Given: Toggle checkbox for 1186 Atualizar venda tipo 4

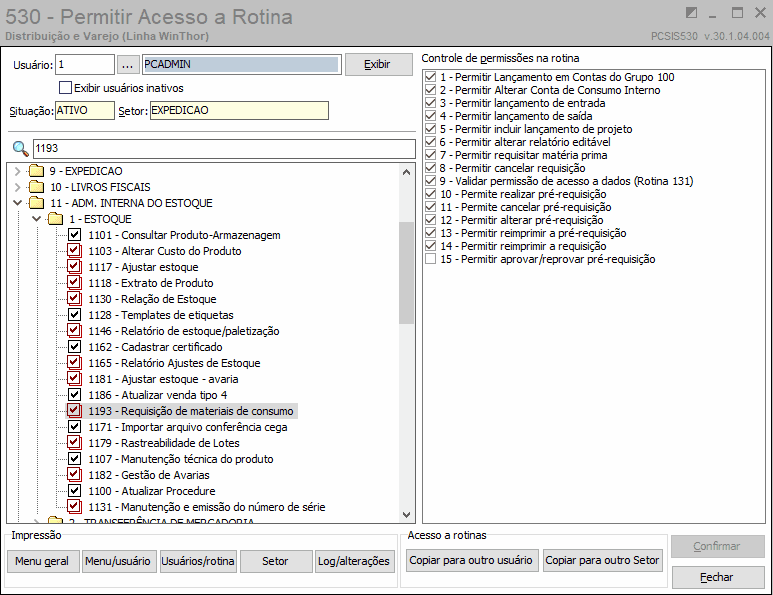Looking at the screenshot, I should click(74, 394).
